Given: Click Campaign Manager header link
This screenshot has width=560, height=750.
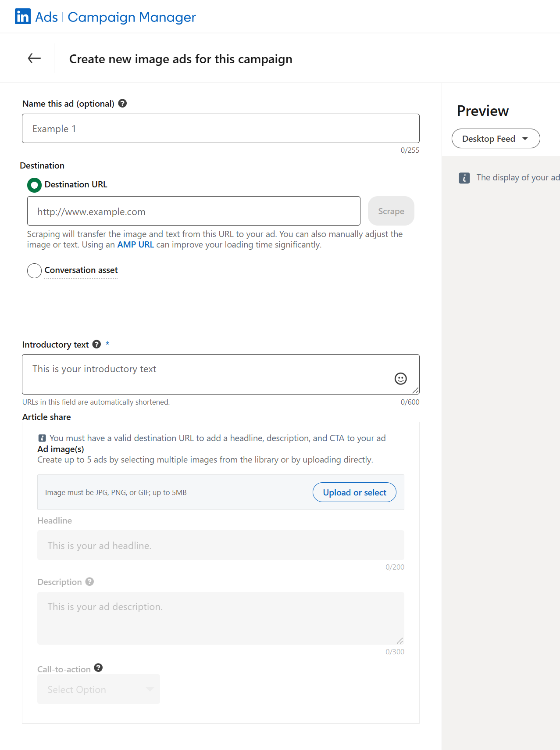Looking at the screenshot, I should click(x=132, y=17).
